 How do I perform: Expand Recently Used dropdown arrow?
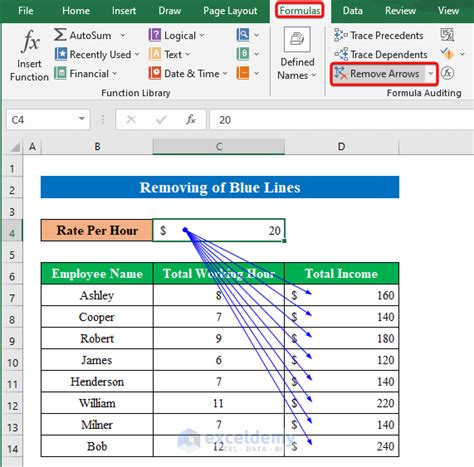(137, 54)
